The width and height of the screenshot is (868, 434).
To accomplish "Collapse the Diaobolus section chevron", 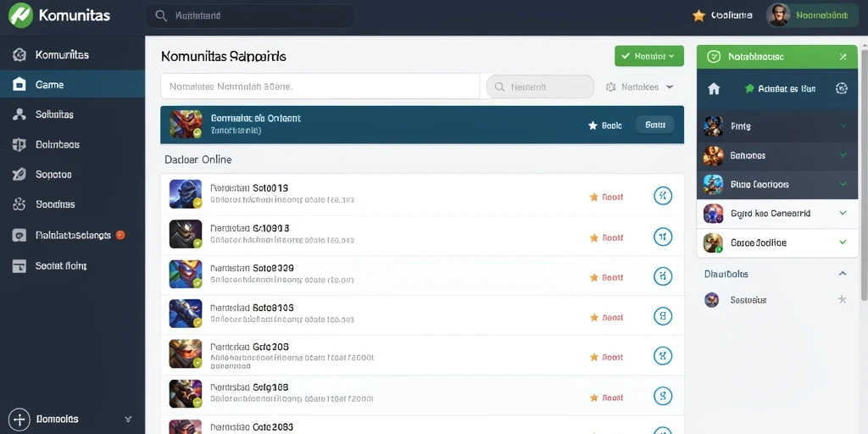I will point(842,274).
